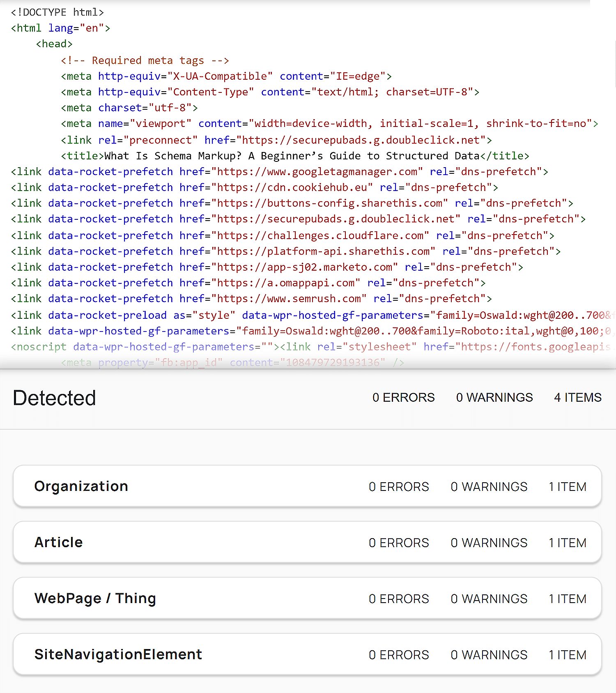Screen dimensions: 616x693
Task: Click the 'Required meta tags' comment line
Action: 145,60
